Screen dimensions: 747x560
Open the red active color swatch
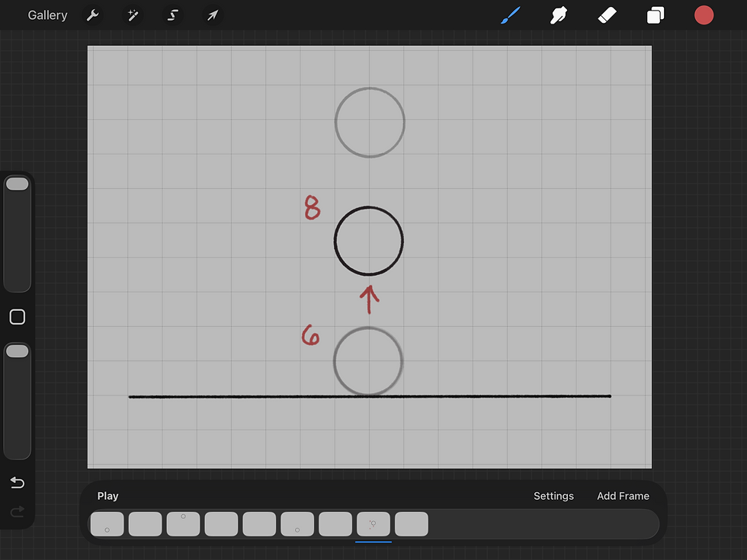point(704,15)
